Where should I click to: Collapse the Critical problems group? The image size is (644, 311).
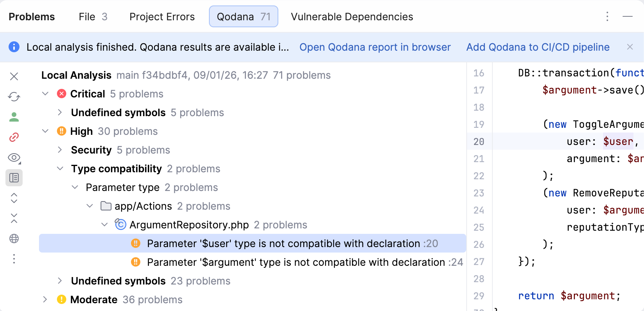pos(45,94)
